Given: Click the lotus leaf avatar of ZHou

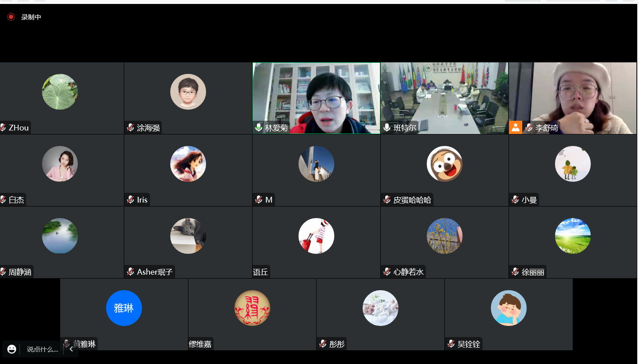Looking at the screenshot, I should 60,92.
